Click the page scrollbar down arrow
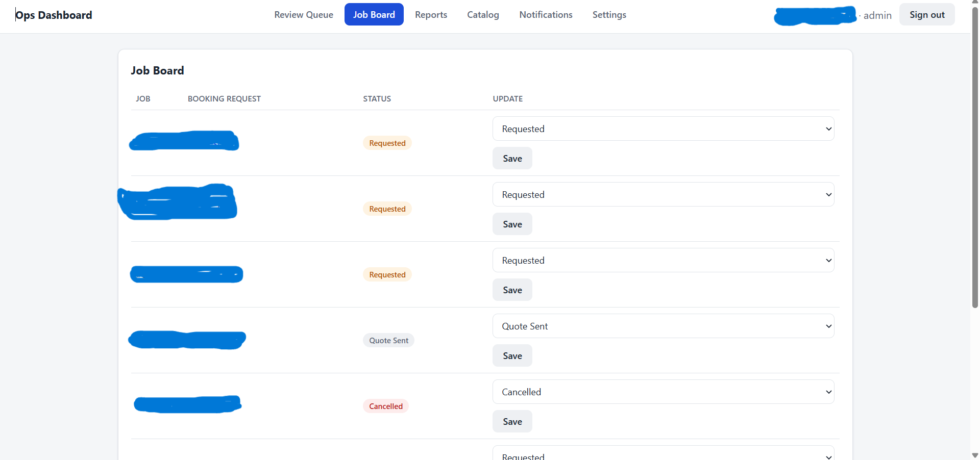This screenshot has width=980, height=460. pyautogui.click(x=975, y=455)
